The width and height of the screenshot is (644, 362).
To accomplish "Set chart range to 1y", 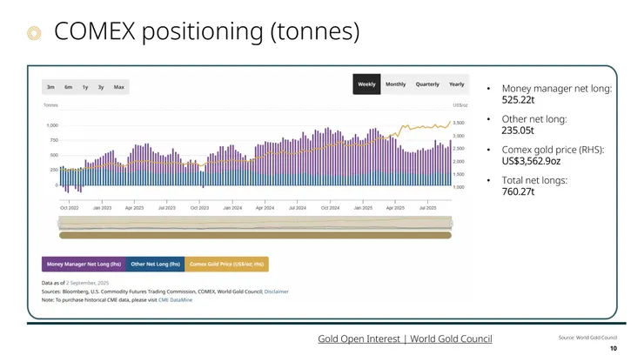I will click(x=84, y=87).
